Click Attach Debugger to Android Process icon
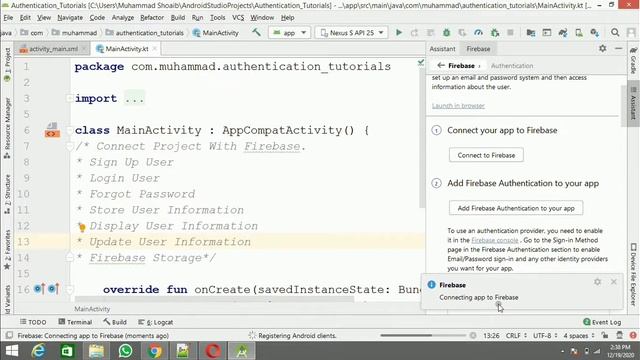The height and width of the screenshot is (360, 640). pos(495,33)
